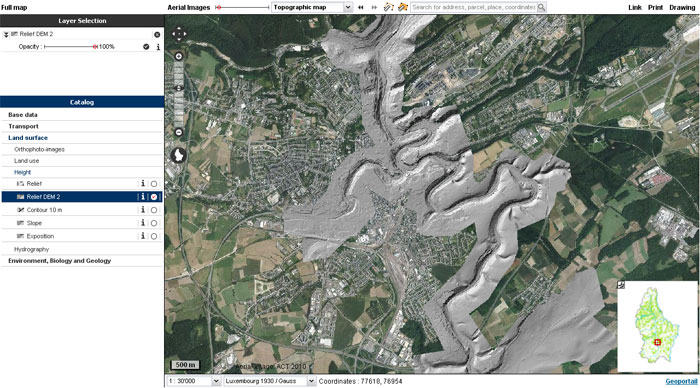Open the Luxembourg 1930 / Gauss projection dropdown
The width and height of the screenshot is (700, 388).
pos(270,381)
